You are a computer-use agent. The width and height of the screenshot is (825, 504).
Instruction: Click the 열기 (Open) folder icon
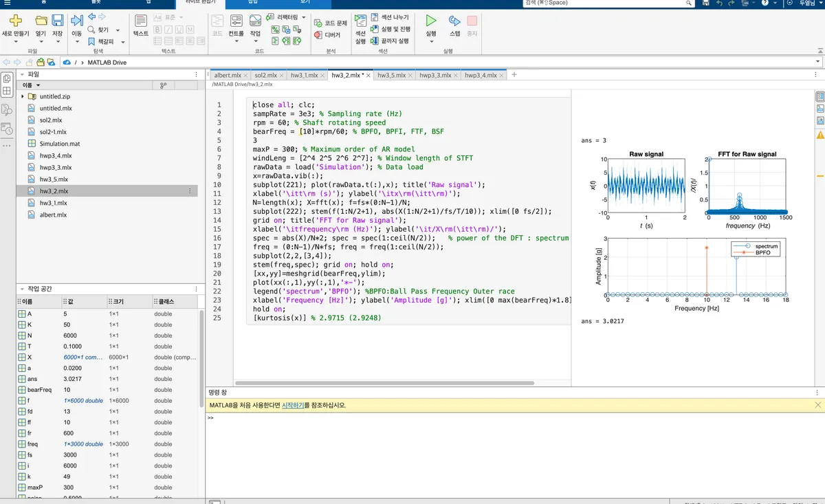(x=41, y=21)
